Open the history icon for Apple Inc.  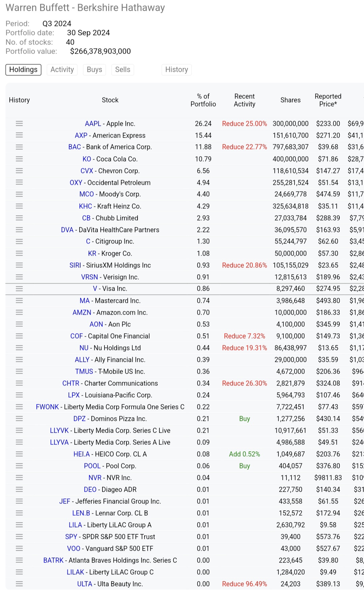[19, 123]
